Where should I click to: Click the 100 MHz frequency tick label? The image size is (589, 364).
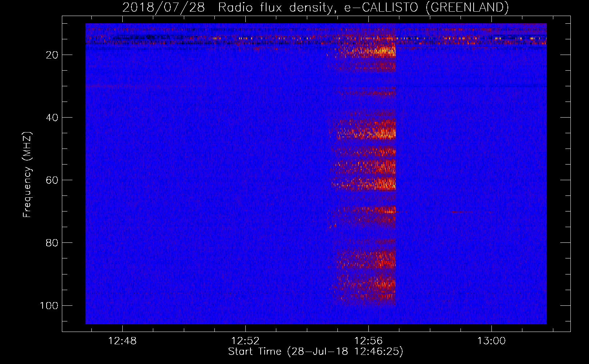pos(49,305)
